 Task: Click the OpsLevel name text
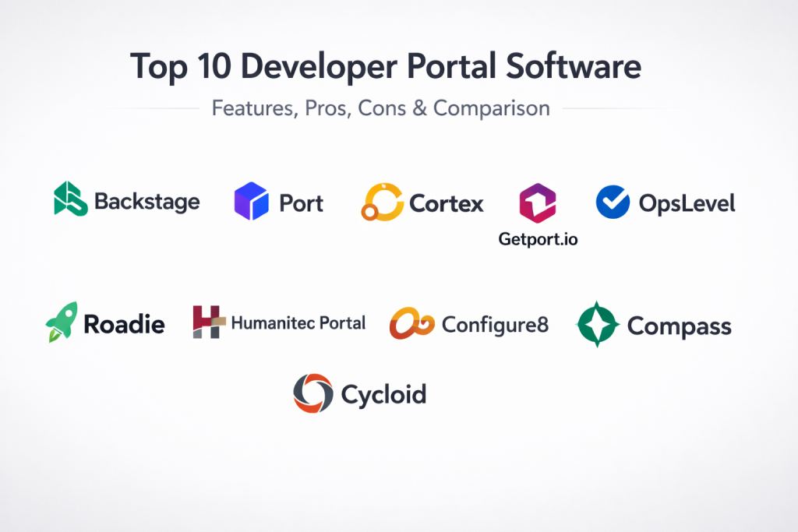687,203
